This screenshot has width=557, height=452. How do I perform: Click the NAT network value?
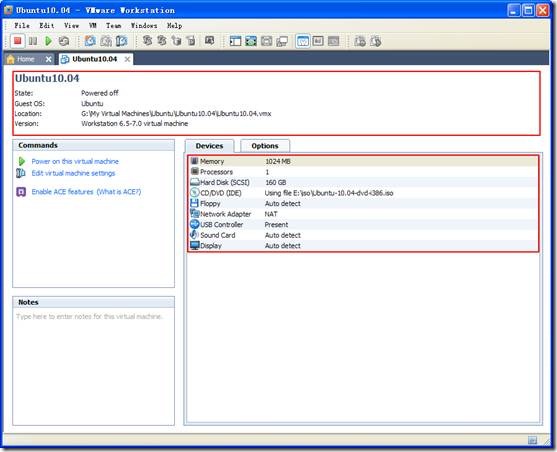[271, 214]
